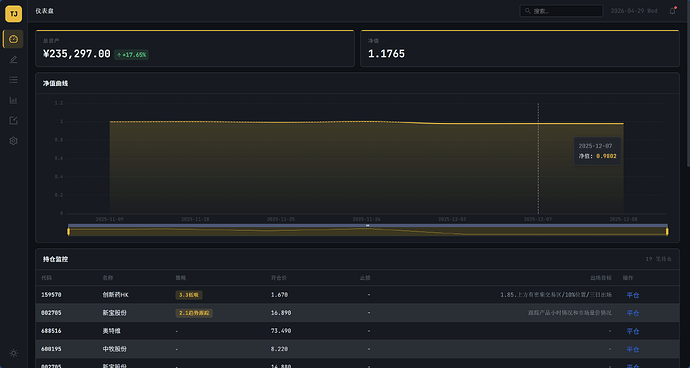
Task: Toggle the sun theme icon at sidebar bottom
Action: pos(14,353)
